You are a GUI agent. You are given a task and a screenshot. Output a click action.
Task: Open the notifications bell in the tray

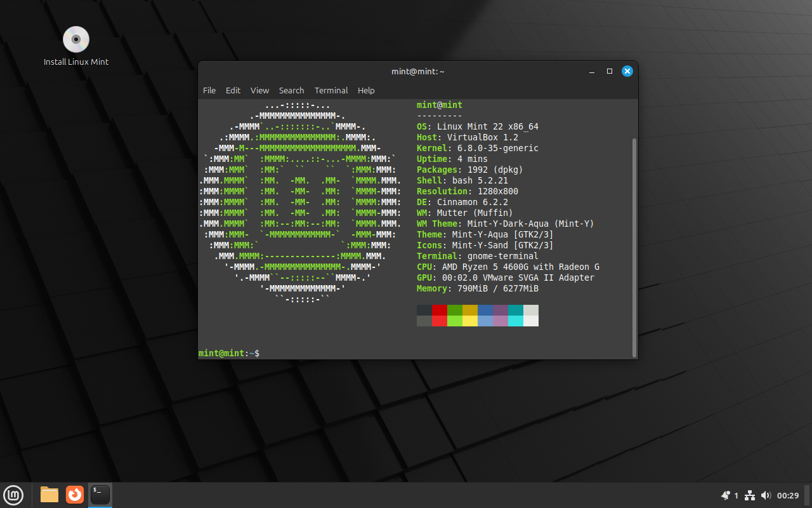724,495
